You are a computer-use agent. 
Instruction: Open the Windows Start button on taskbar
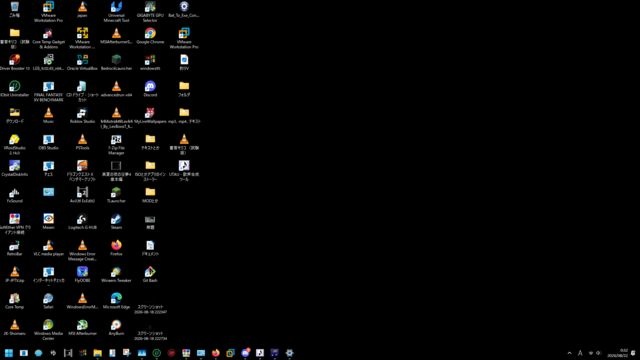[9, 353]
